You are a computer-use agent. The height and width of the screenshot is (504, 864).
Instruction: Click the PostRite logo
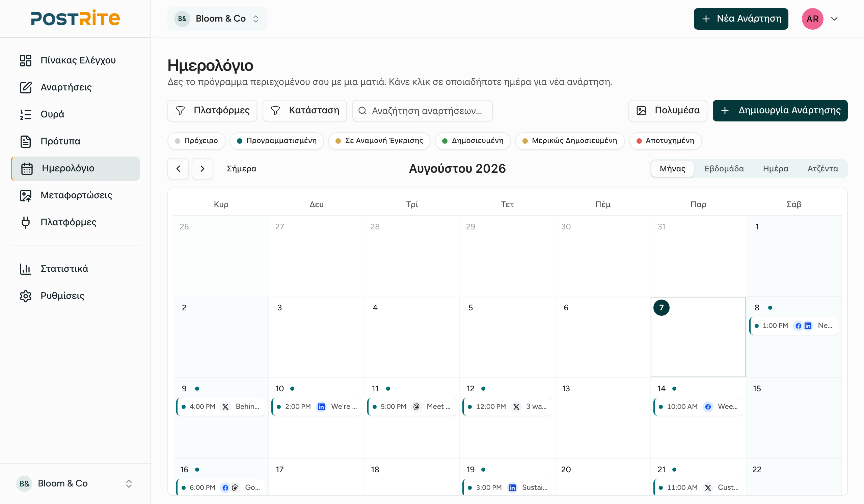(75, 18)
